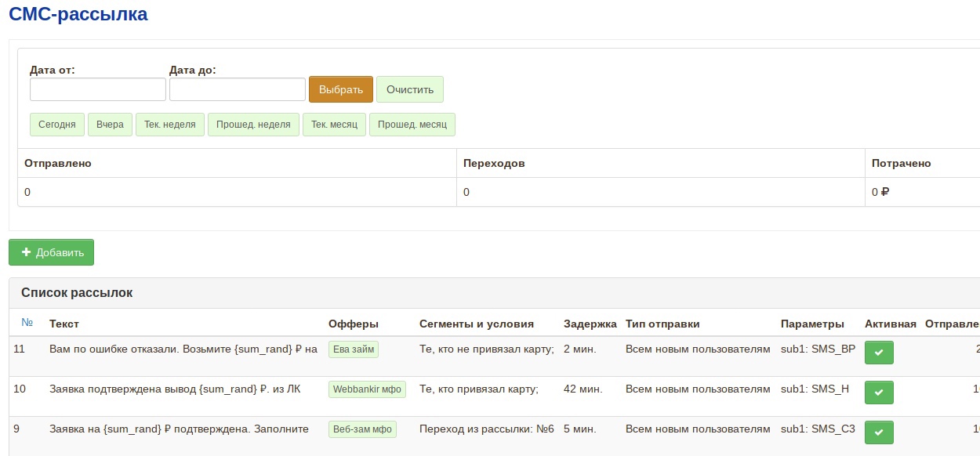Screen dimensions: 980x456
Task: Pick the Прошед. неделя preset
Action: point(253,125)
